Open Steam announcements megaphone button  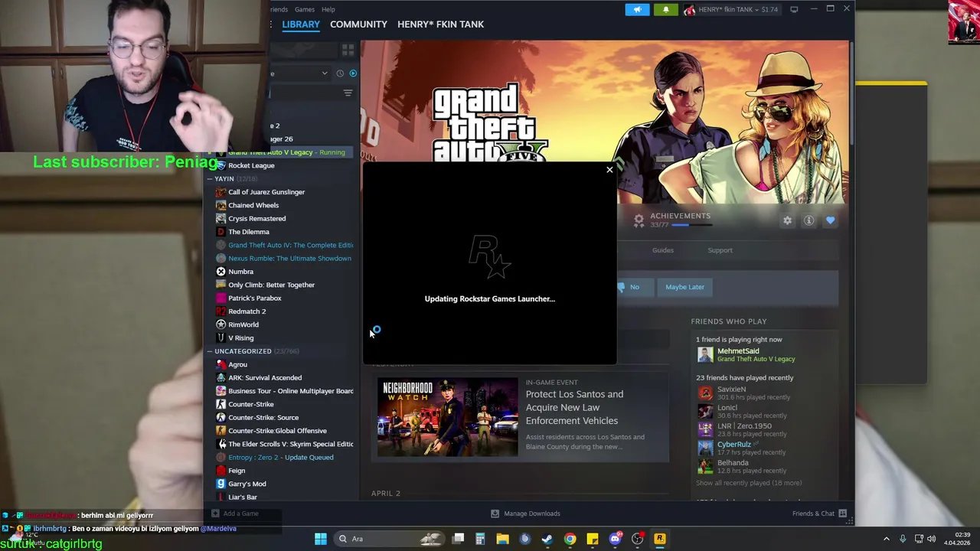point(637,9)
